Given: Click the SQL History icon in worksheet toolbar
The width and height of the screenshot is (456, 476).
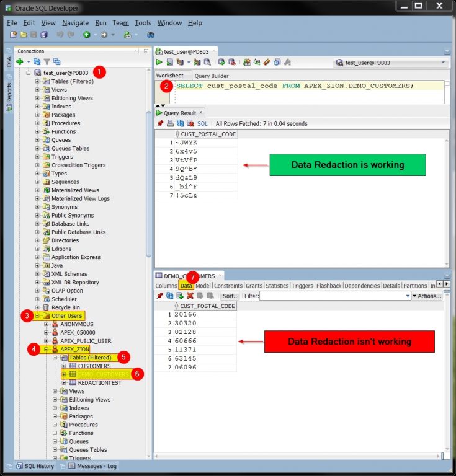Looking at the screenshot, I should [277, 62].
